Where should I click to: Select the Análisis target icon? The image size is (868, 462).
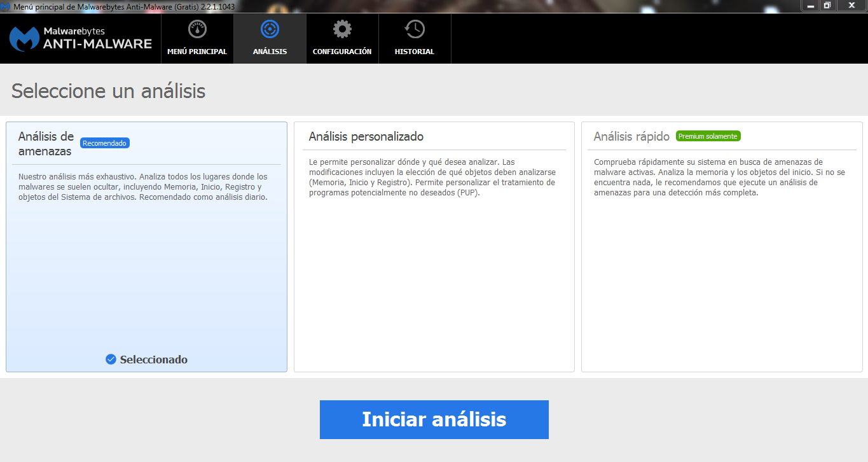click(270, 29)
